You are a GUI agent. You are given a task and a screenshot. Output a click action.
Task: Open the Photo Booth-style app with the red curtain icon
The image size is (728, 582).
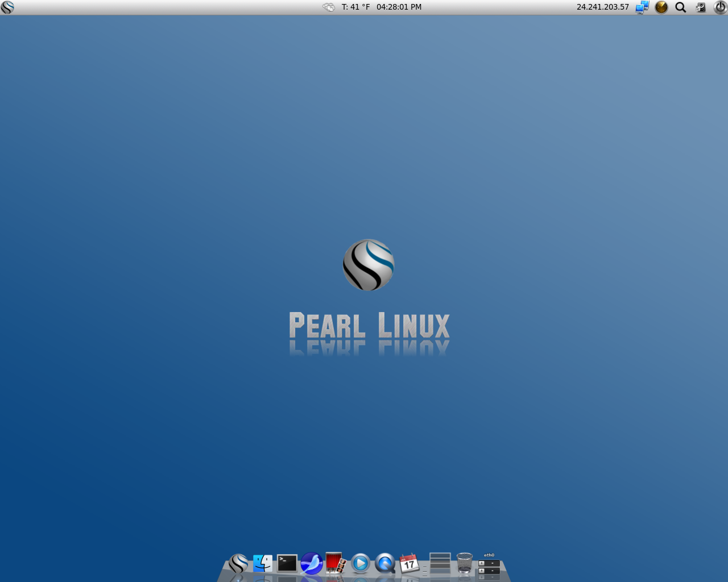point(336,563)
